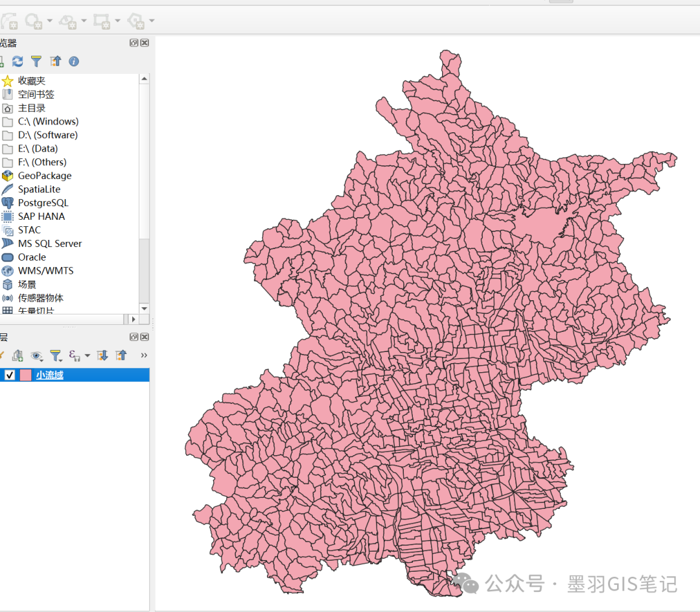Open the WMS/WMTS browser entry
700x612 pixels.
(45, 271)
